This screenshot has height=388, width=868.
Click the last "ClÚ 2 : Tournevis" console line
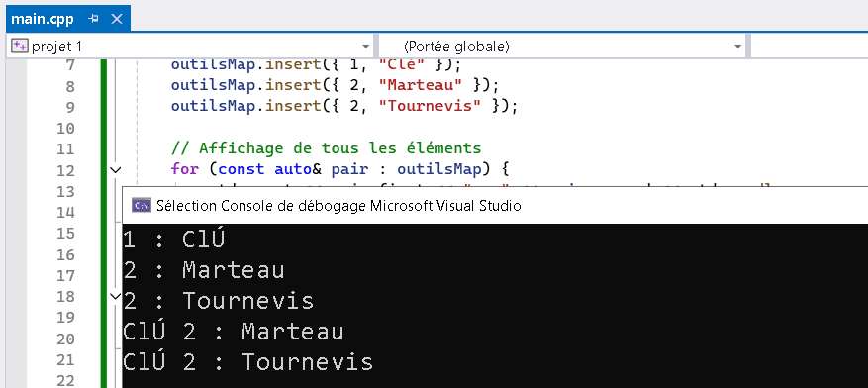pos(248,362)
